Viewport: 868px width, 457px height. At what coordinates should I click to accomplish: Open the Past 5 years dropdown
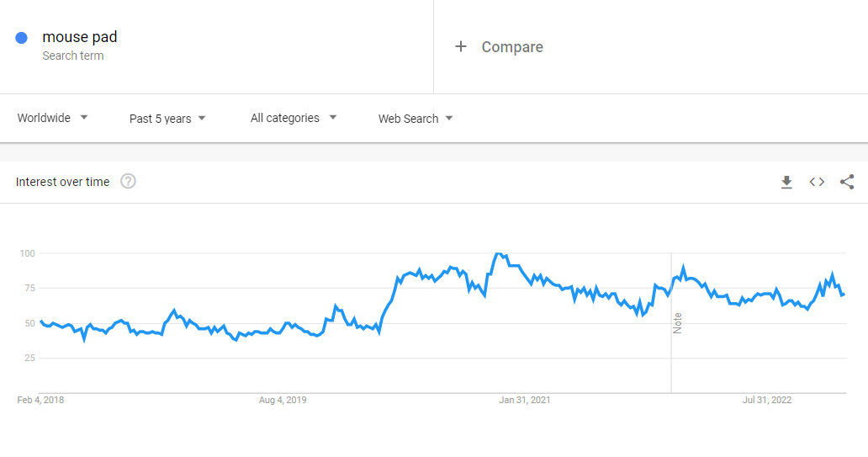coord(167,119)
